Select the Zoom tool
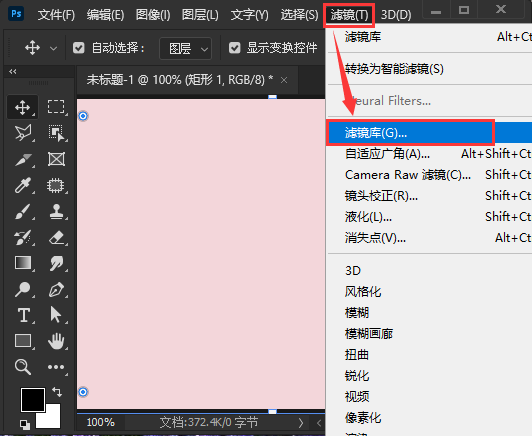 [x=23, y=367]
